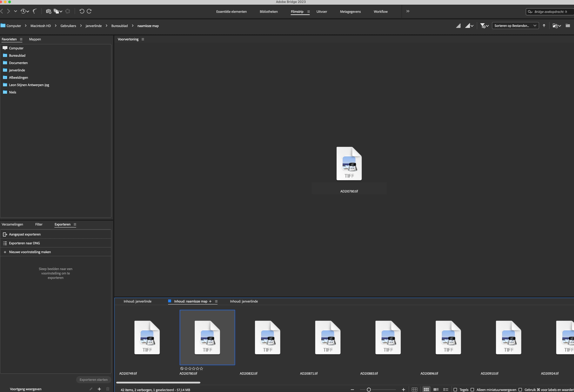Click Aangepast exporteren preset
The width and height of the screenshot is (574, 392).
(x=25, y=234)
